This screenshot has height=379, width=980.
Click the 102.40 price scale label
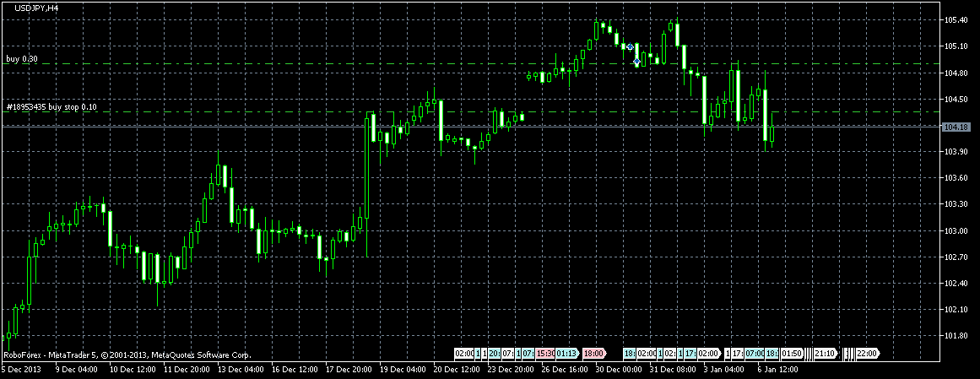click(x=956, y=284)
